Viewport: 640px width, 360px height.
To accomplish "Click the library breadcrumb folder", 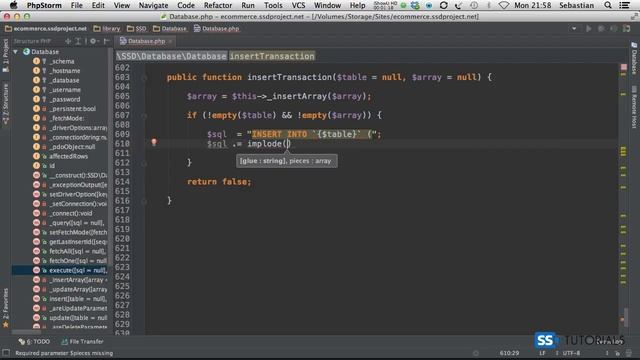I will pos(107,29).
